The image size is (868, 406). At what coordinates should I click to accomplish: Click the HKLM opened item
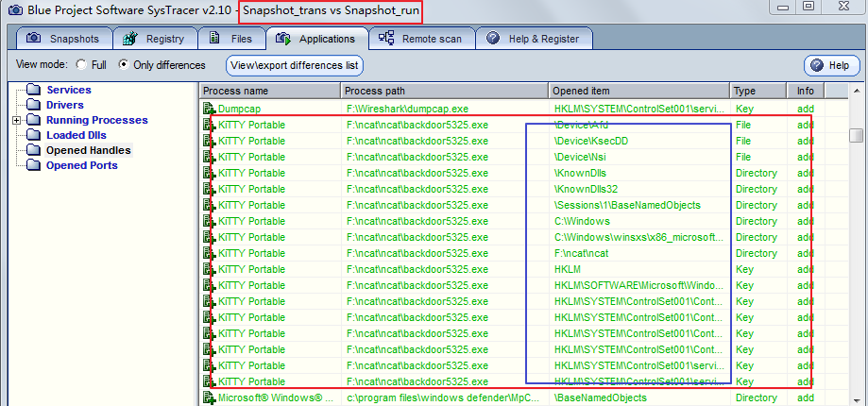pos(568,269)
